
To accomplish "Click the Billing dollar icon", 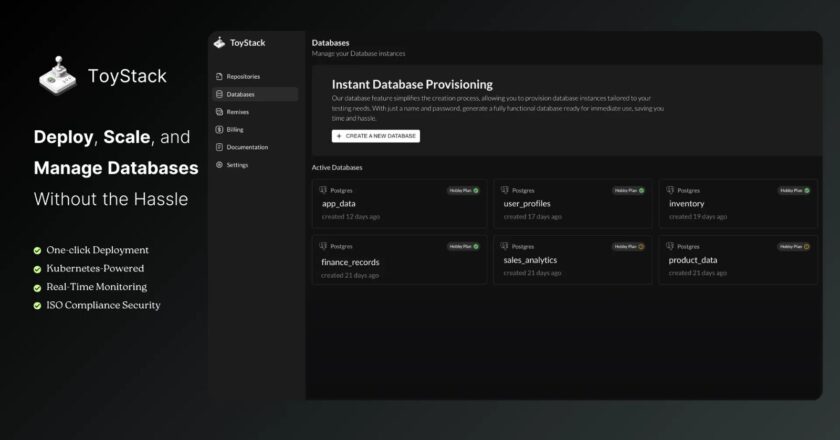I will pos(219,130).
